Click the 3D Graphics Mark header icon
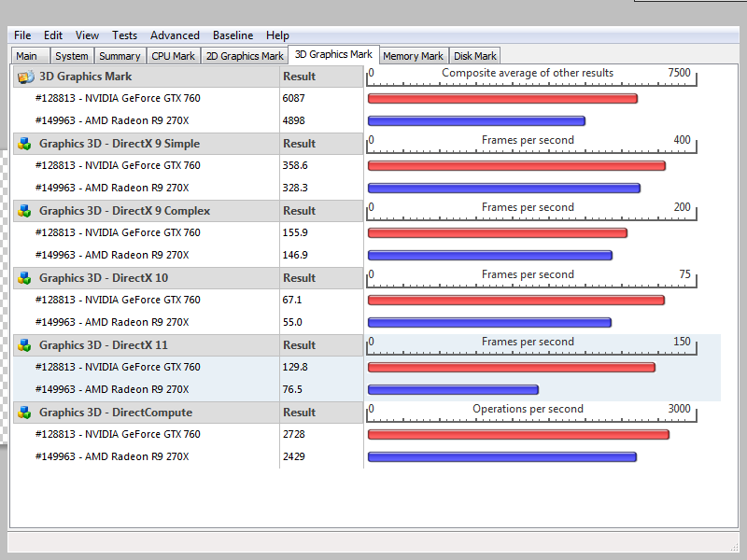This screenshot has width=747, height=560. click(26, 77)
